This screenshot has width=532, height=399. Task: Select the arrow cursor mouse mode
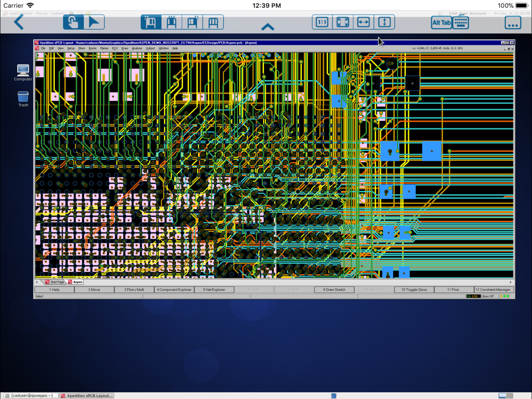pyautogui.click(x=94, y=22)
